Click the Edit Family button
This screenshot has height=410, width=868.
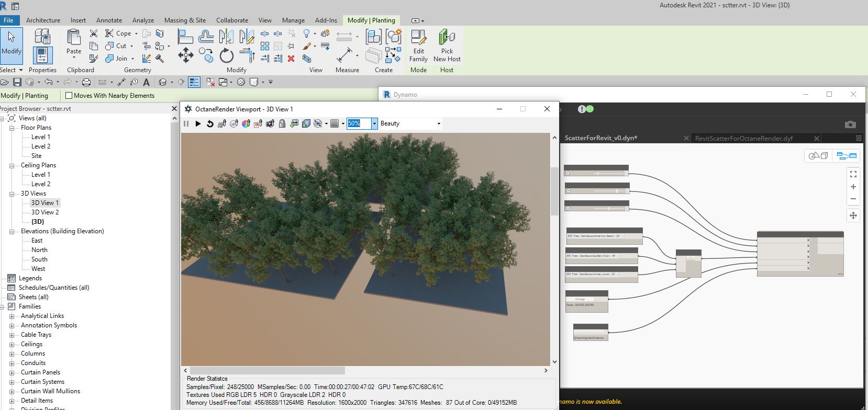coord(418,46)
